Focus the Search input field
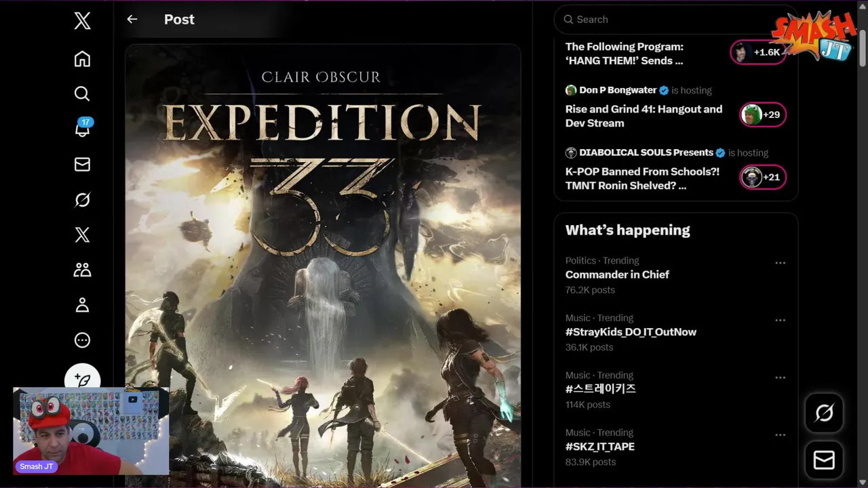 [x=671, y=20]
